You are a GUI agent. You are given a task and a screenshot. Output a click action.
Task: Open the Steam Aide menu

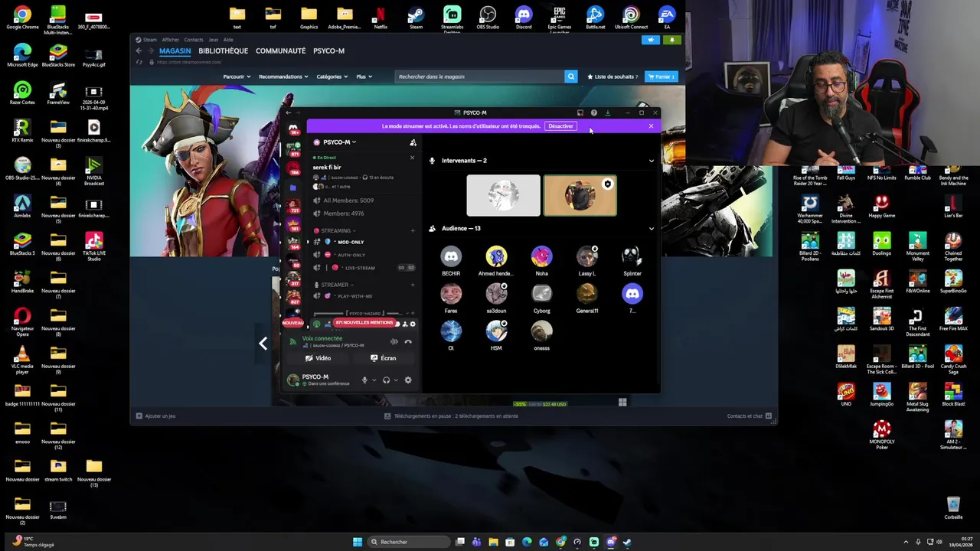tap(228, 40)
